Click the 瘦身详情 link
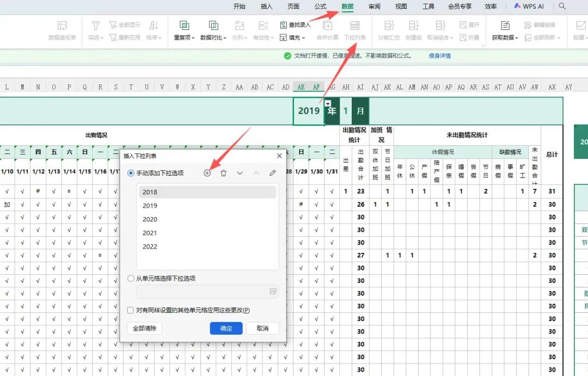The width and height of the screenshot is (588, 376). [439, 56]
